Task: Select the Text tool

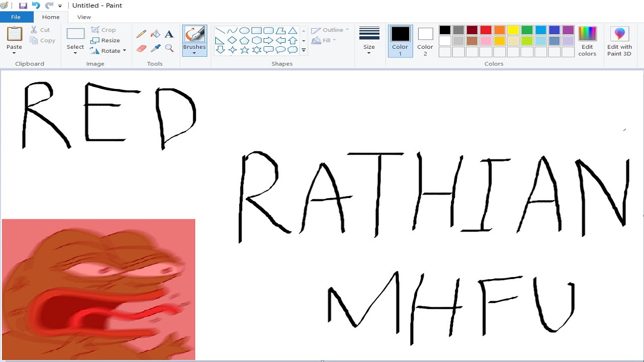Action: [169, 34]
